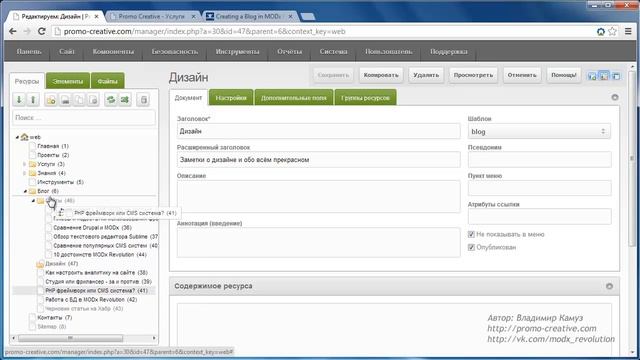Open the Настройки tab
The image size is (640, 360).
tap(231, 98)
